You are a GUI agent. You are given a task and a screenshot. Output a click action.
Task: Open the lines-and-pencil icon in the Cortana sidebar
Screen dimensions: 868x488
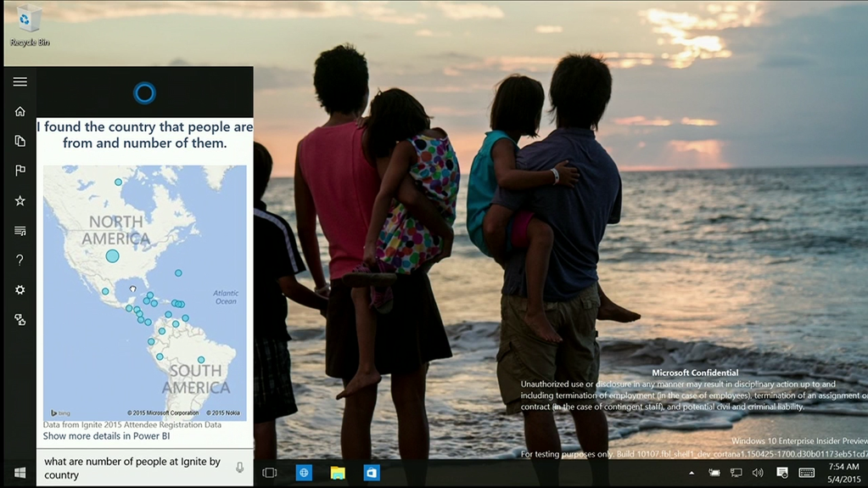20,231
